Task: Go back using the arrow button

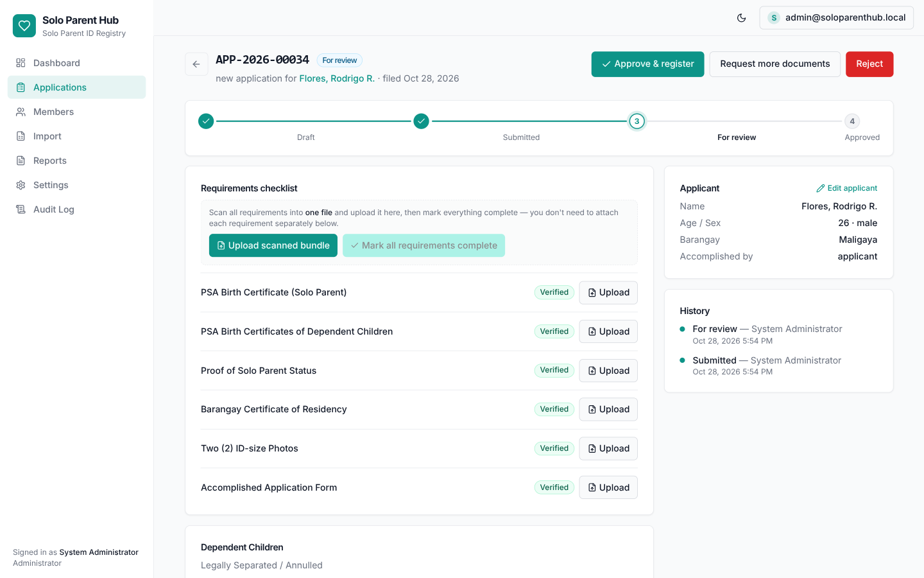Action: pos(196,64)
